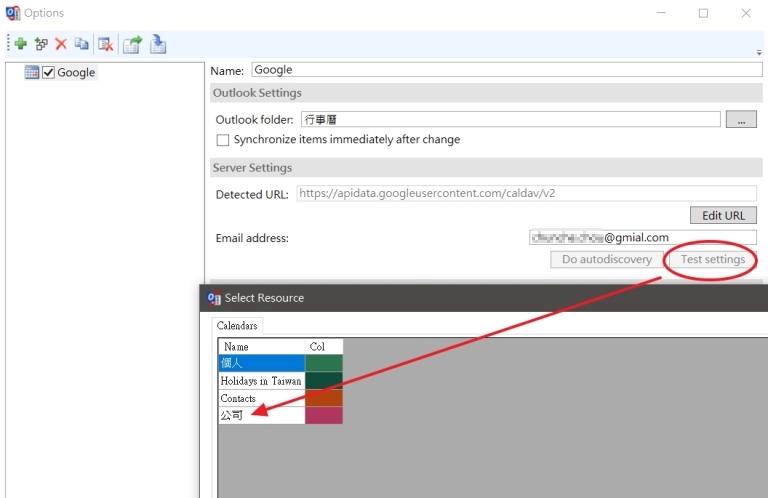
Task: Import profiles from file icon
Action: pos(158,44)
